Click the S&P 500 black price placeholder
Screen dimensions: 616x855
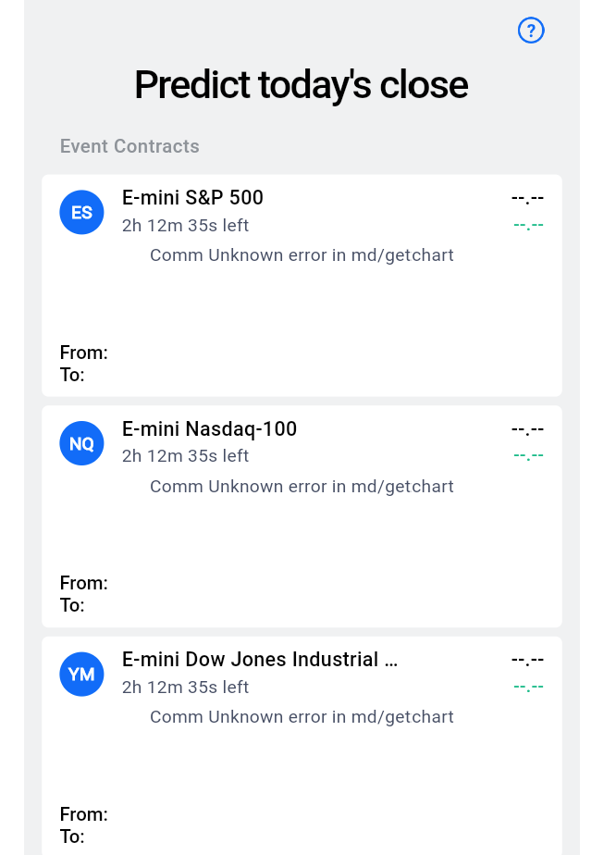(x=527, y=197)
